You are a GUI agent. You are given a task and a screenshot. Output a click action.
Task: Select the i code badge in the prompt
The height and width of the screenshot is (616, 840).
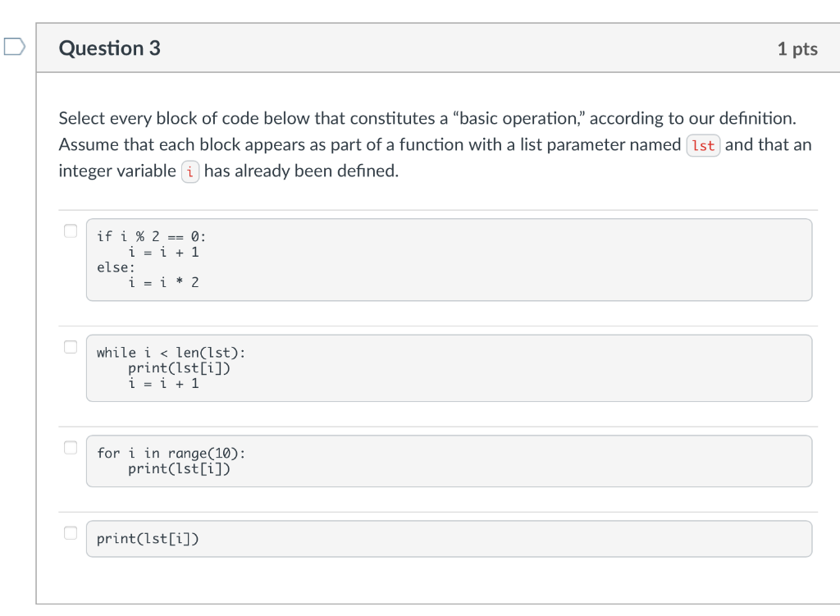point(189,171)
